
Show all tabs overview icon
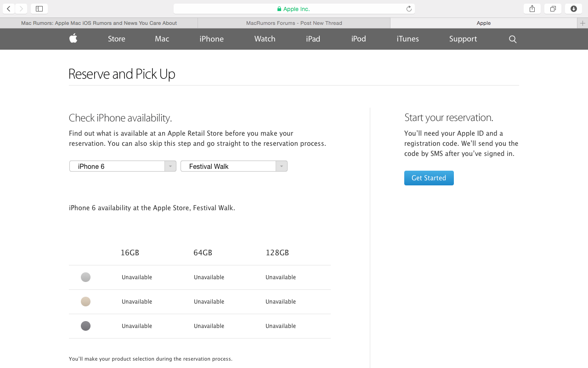tap(553, 9)
